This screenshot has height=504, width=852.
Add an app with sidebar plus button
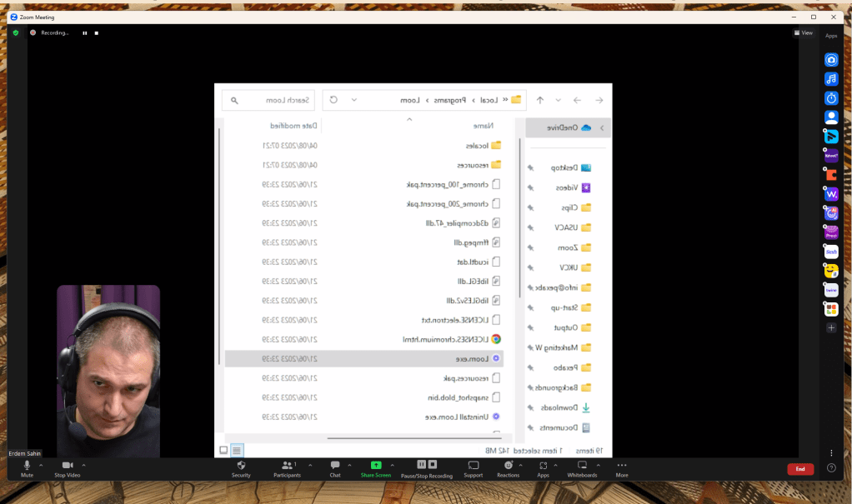831,328
